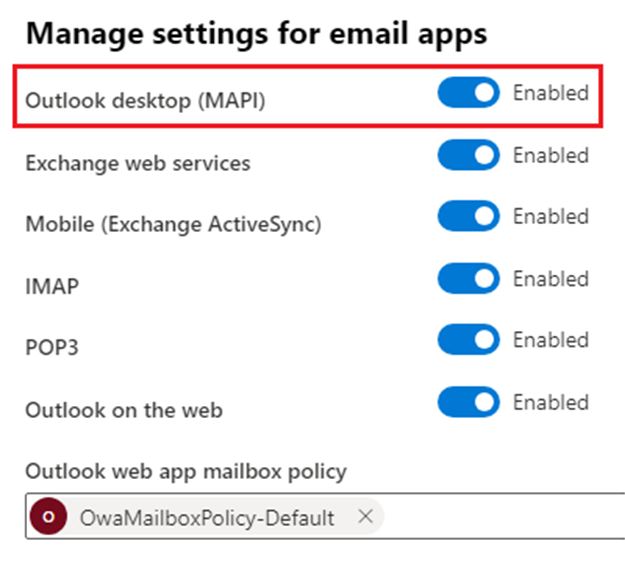Toggle Outlook on the web switch
This screenshot has width=625, height=566.
click(468, 402)
